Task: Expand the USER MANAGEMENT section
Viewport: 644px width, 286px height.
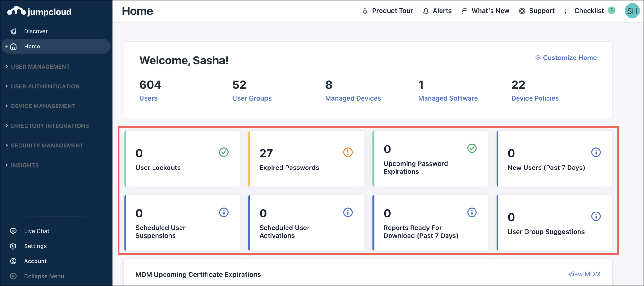Action: [x=40, y=67]
